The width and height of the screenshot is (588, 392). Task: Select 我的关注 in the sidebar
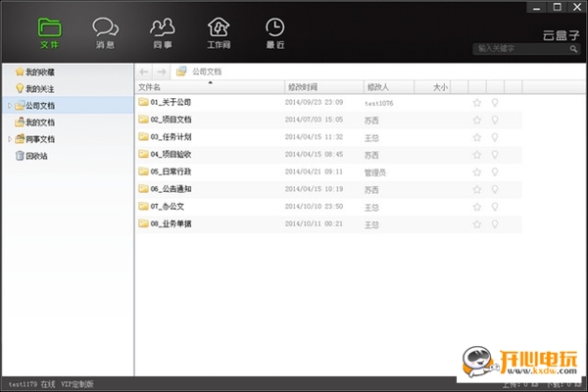[40, 89]
